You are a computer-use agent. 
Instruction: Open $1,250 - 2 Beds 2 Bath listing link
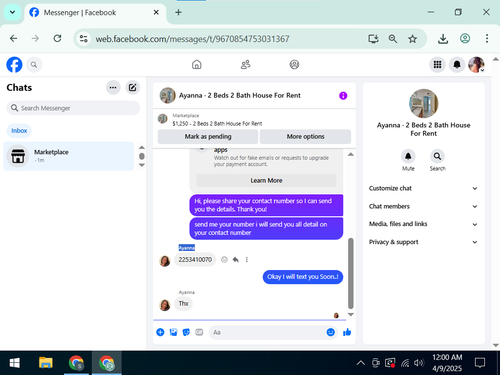tap(217, 124)
